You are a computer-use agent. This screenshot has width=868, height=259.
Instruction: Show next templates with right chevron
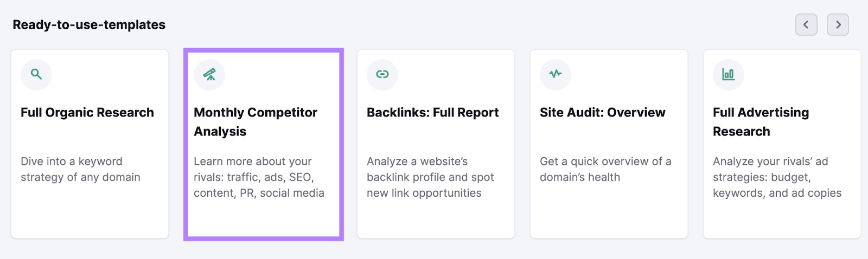pyautogui.click(x=838, y=24)
